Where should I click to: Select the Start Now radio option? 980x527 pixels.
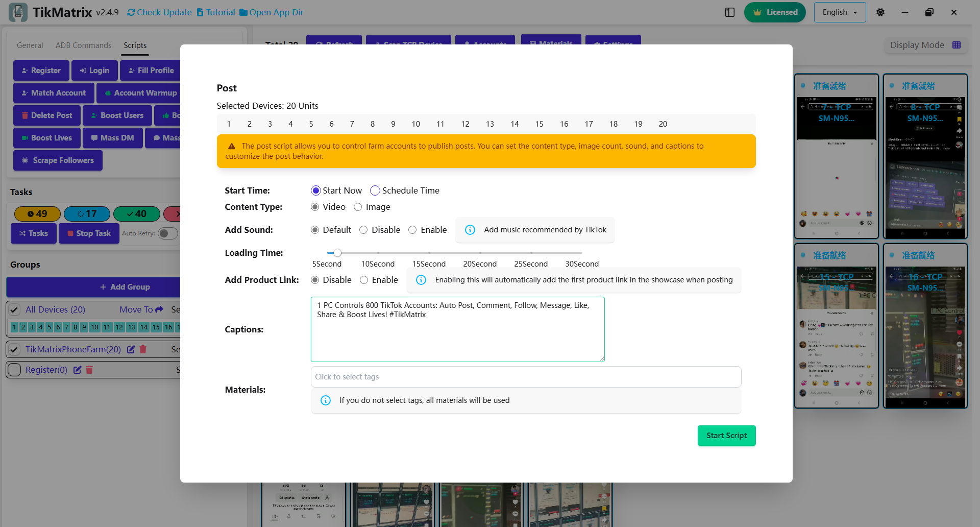click(315, 190)
